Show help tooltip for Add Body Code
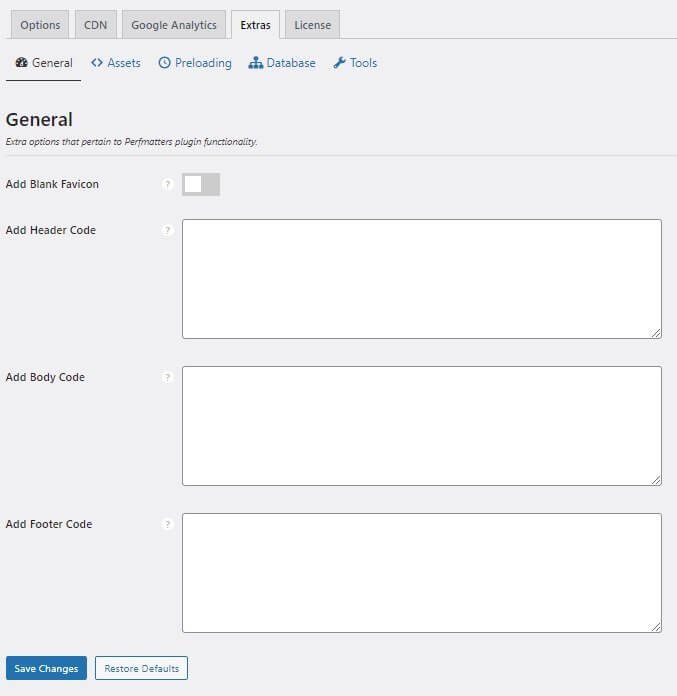 [x=167, y=377]
